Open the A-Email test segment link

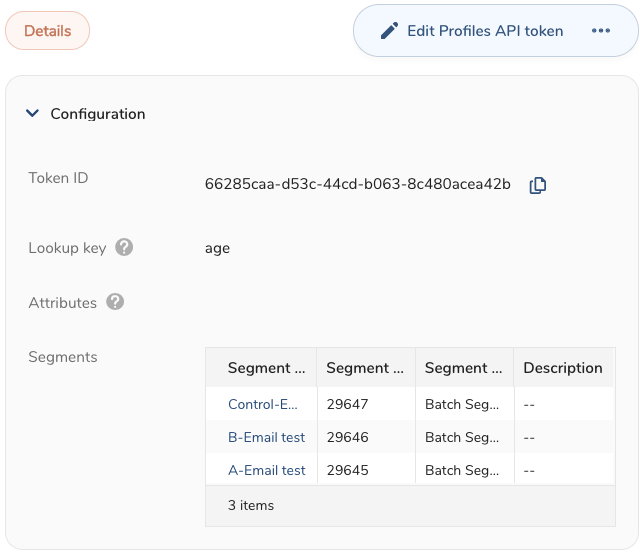click(267, 470)
